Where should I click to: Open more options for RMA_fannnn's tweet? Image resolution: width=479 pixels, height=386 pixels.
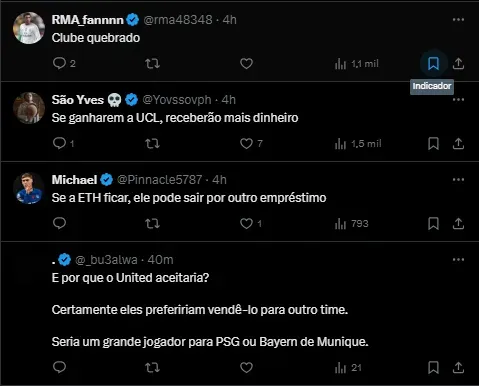[458, 20]
